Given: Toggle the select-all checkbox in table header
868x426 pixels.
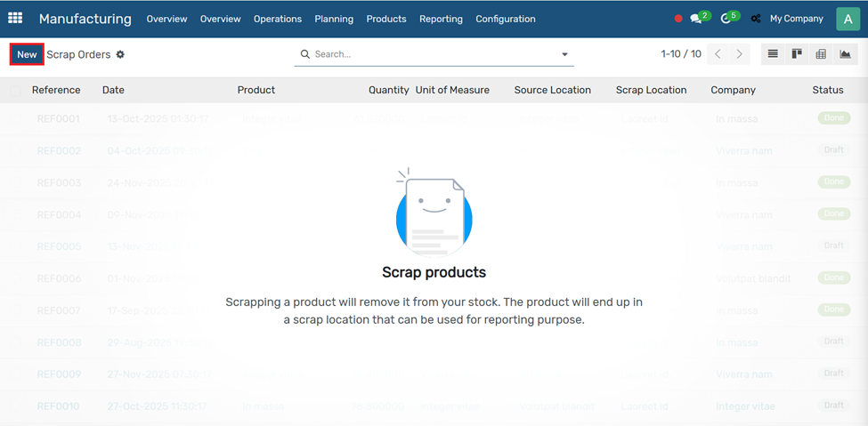Looking at the screenshot, I should (x=16, y=90).
